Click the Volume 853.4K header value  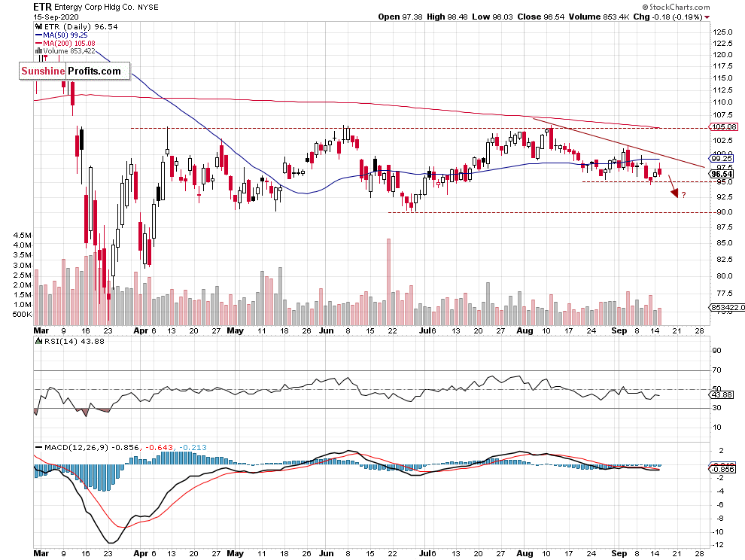[600, 17]
